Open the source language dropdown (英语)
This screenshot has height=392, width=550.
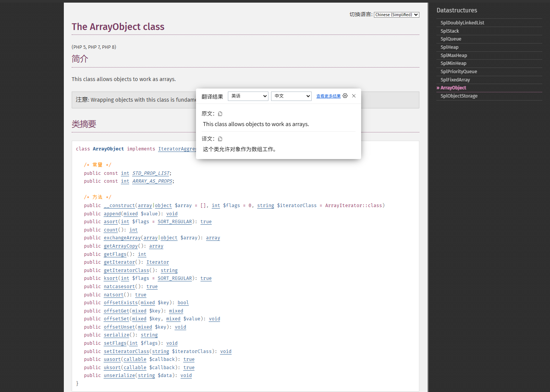pos(248,96)
